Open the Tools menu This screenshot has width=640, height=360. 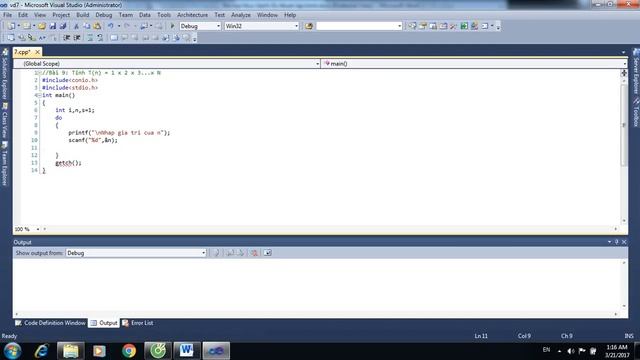(164, 15)
